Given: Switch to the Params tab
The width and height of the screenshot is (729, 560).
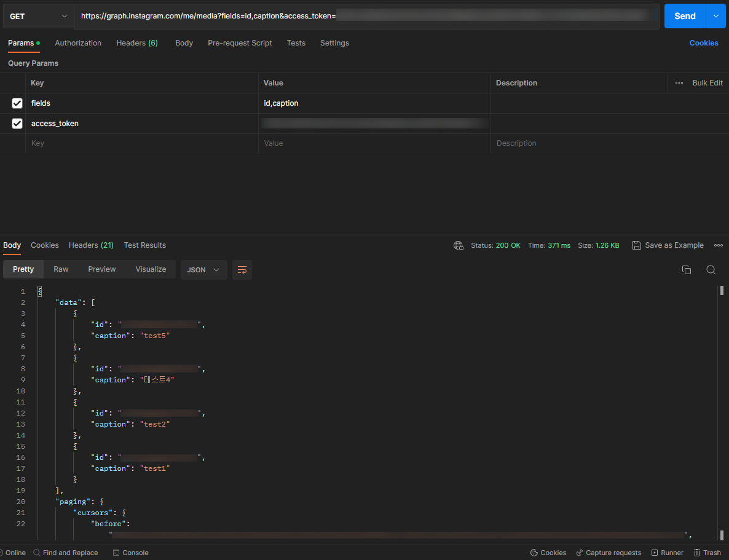Looking at the screenshot, I should [x=24, y=43].
